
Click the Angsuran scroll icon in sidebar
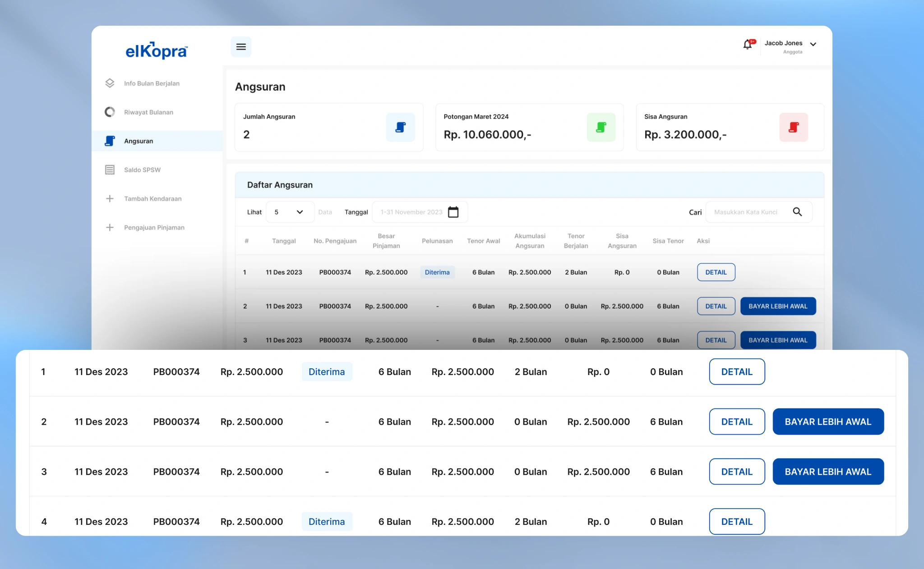pyautogui.click(x=110, y=141)
